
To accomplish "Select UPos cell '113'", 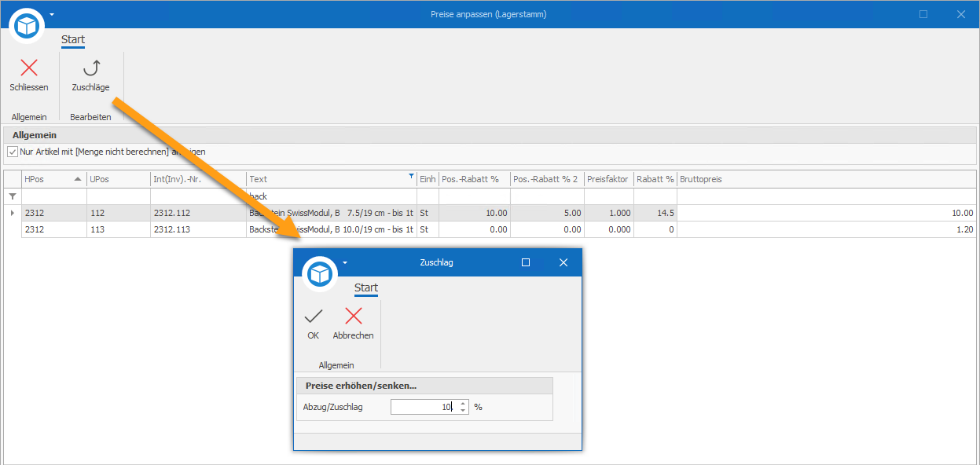I will pyautogui.click(x=119, y=229).
